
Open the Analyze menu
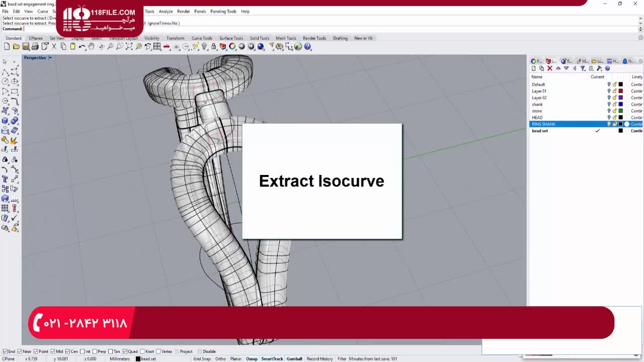(166, 11)
